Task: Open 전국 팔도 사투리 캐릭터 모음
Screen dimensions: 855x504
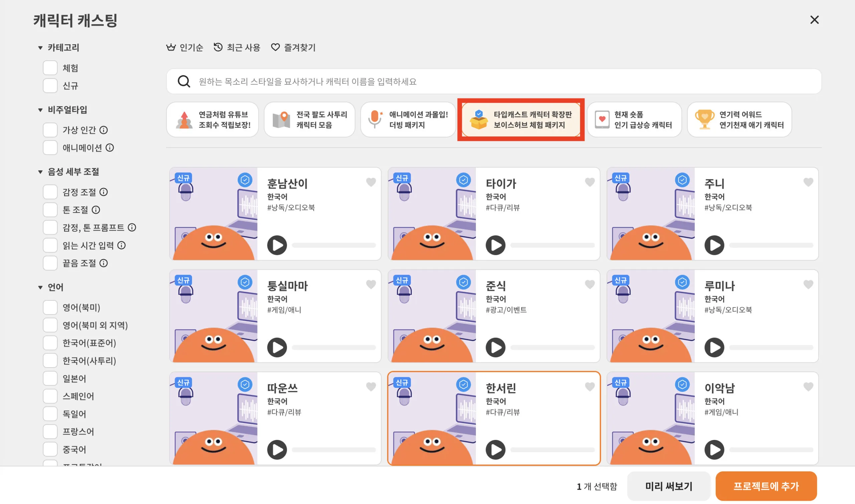Action: 310,119
